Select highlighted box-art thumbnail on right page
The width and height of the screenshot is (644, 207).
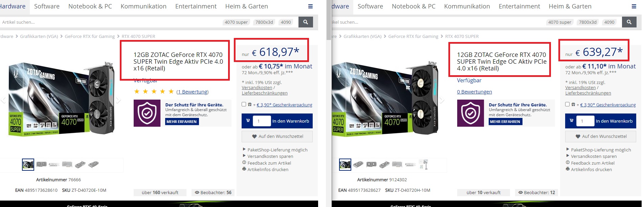point(345,165)
